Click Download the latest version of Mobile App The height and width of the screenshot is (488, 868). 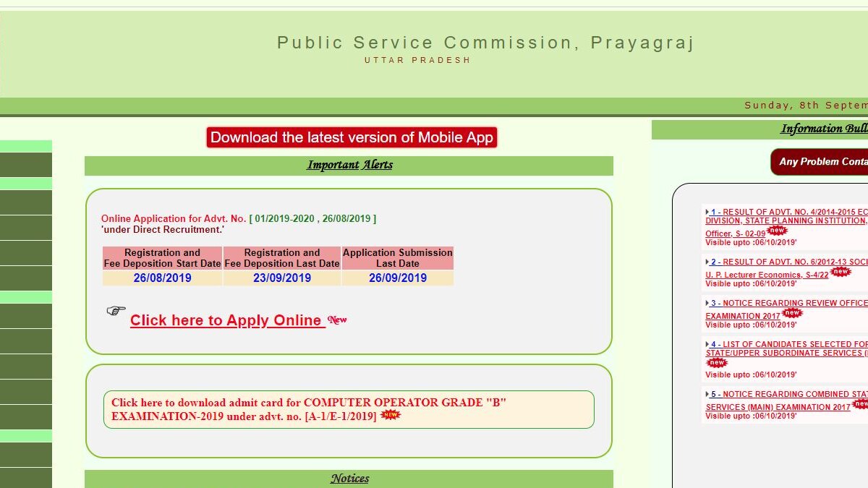click(x=352, y=137)
